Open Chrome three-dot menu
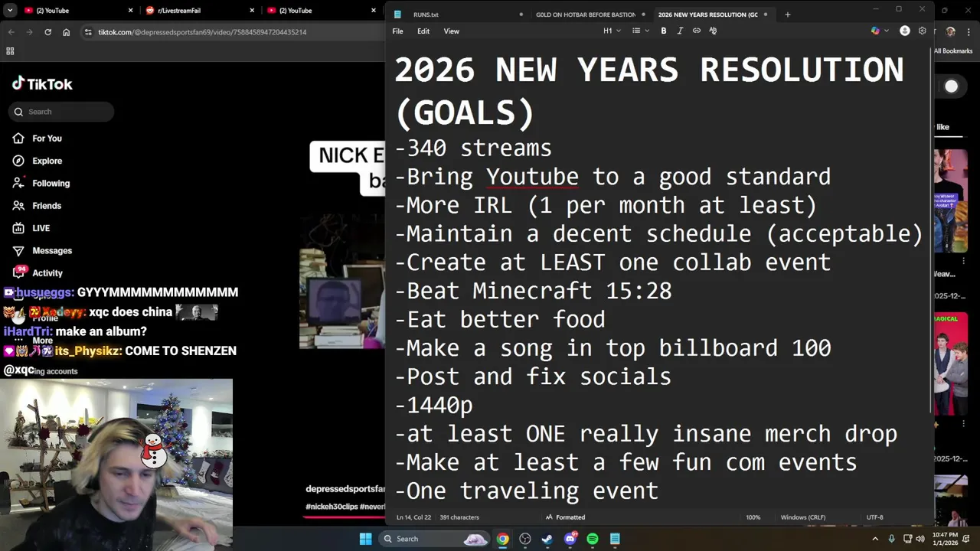 point(968,32)
